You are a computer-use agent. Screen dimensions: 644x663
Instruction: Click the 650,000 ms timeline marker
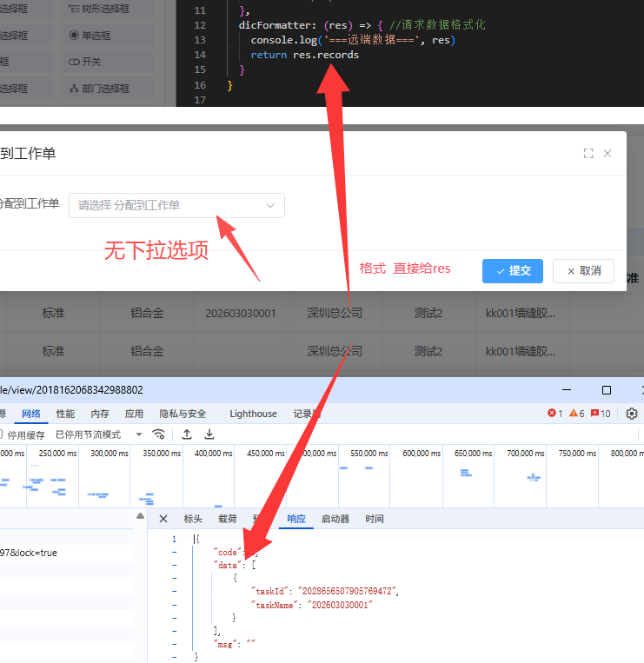(x=473, y=453)
